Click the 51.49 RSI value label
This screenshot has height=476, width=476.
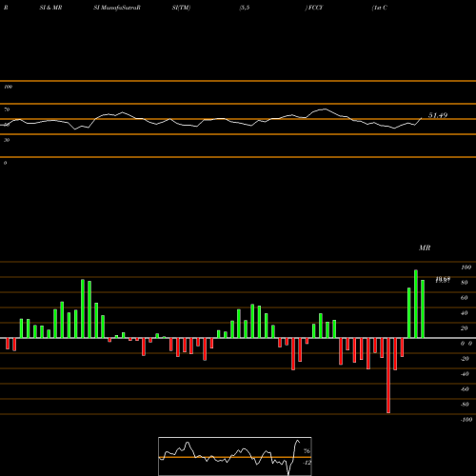[438, 115]
